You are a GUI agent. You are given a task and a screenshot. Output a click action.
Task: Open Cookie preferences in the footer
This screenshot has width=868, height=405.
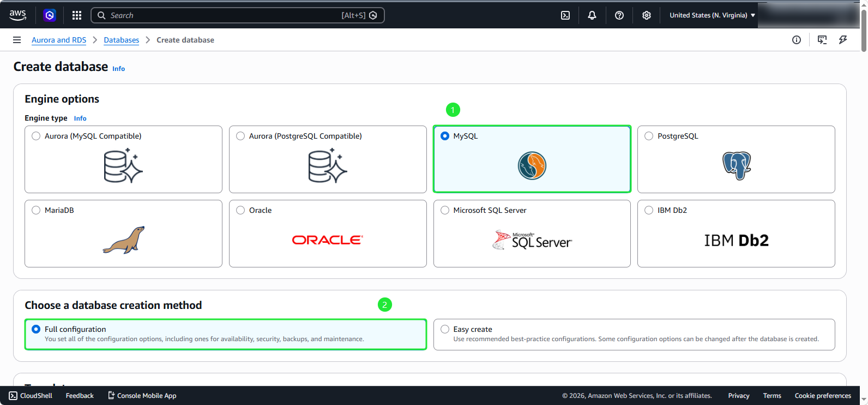[x=823, y=396]
